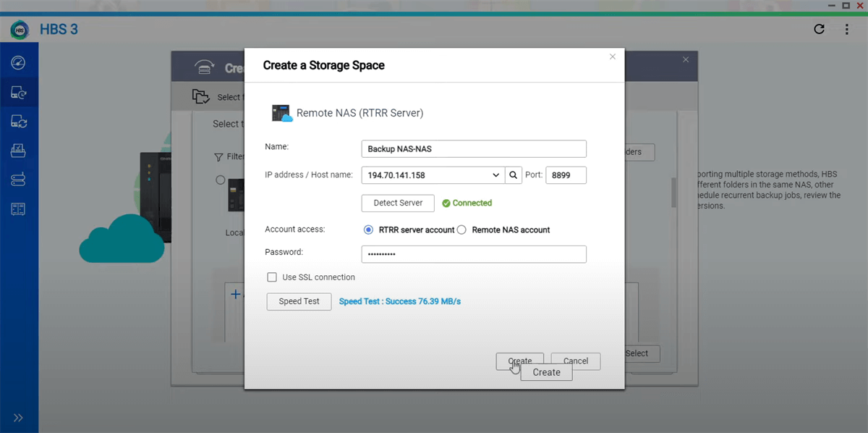Click the Speed Test button

[299, 301]
